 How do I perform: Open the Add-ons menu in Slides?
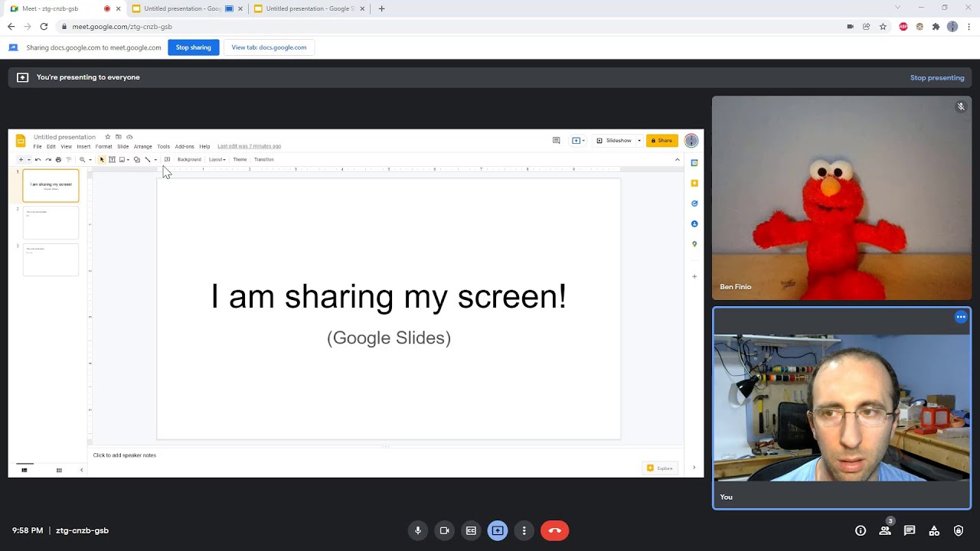185,146
